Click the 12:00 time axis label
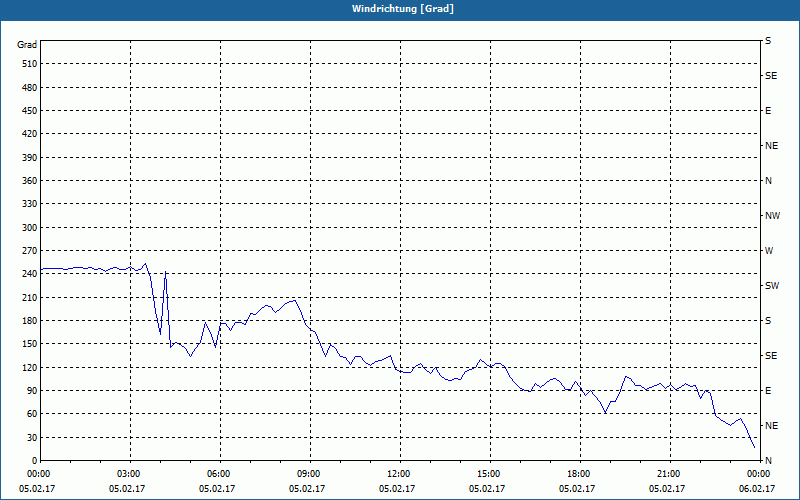This screenshot has width=800, height=500. [397, 474]
